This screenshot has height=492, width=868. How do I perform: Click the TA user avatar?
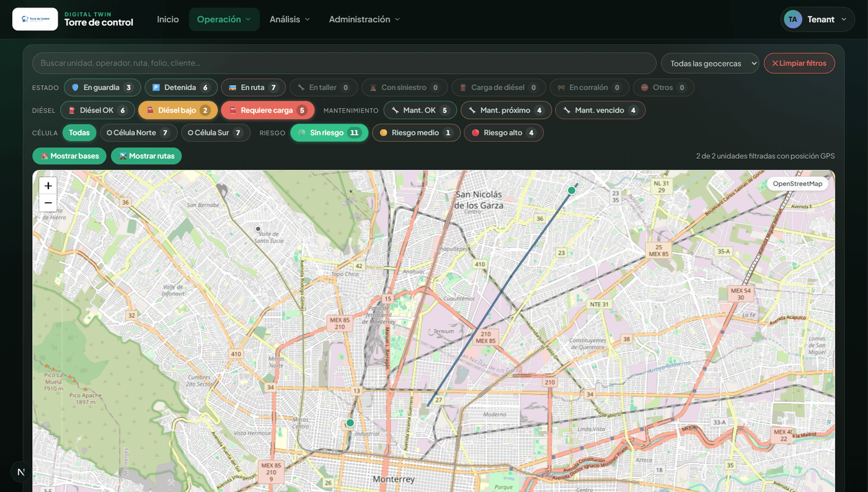[793, 19]
